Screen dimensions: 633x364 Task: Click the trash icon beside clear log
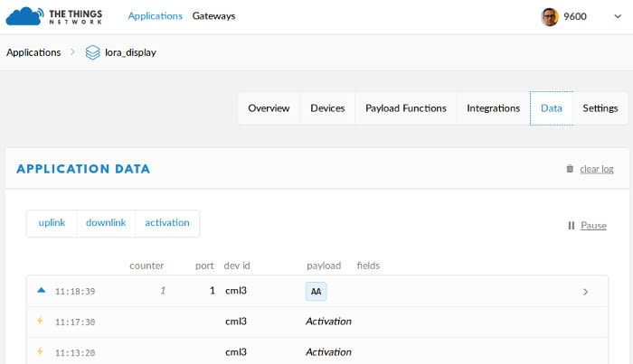point(570,169)
